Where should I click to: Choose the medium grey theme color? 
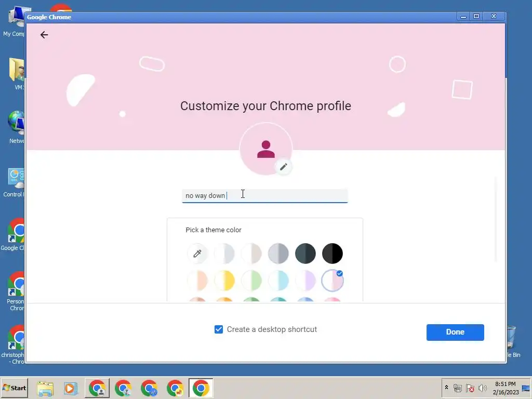[278, 254]
